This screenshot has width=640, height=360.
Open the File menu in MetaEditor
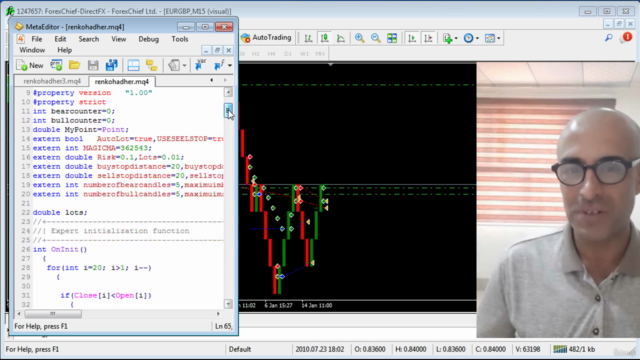pos(37,39)
